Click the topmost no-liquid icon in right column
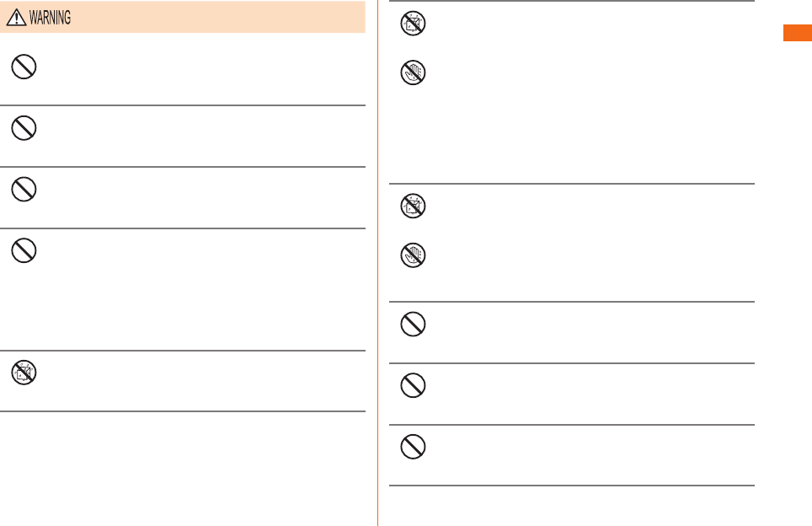812x526 pixels. click(x=414, y=24)
